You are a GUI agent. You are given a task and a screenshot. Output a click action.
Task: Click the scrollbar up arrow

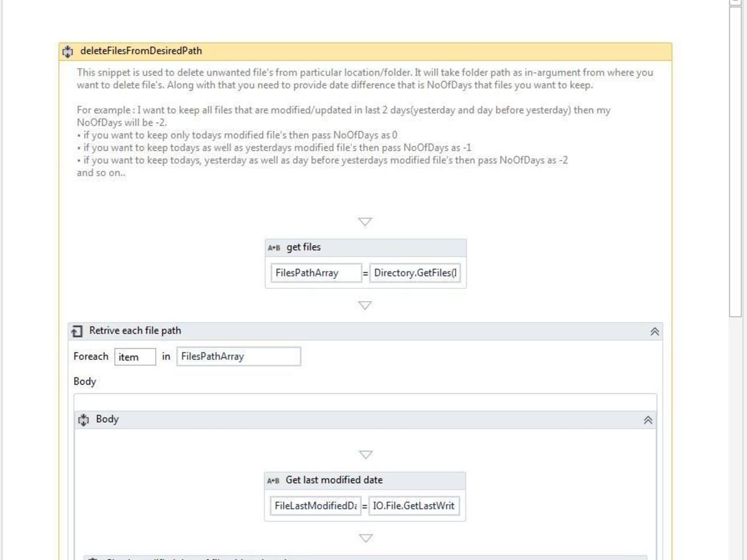[735, 2]
